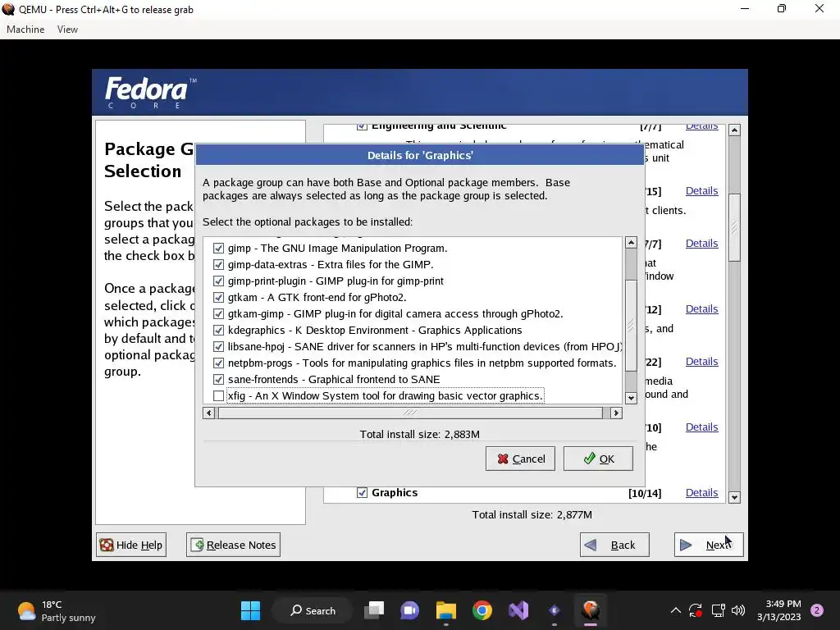Show hidden system tray icons

click(676, 610)
